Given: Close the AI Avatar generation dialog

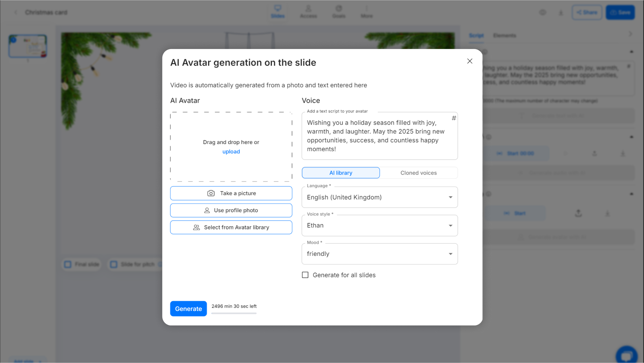Looking at the screenshot, I should [470, 61].
